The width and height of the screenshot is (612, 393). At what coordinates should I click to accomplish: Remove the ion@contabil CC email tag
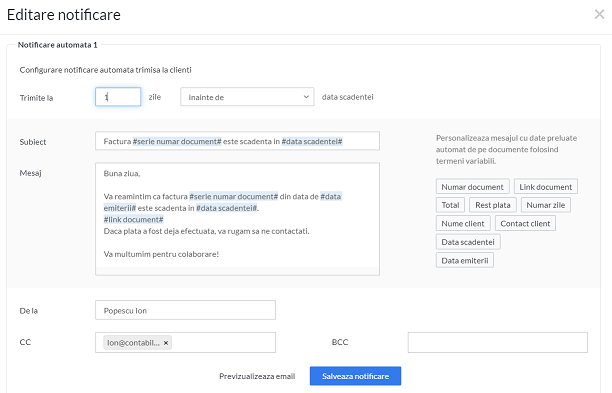point(166,343)
